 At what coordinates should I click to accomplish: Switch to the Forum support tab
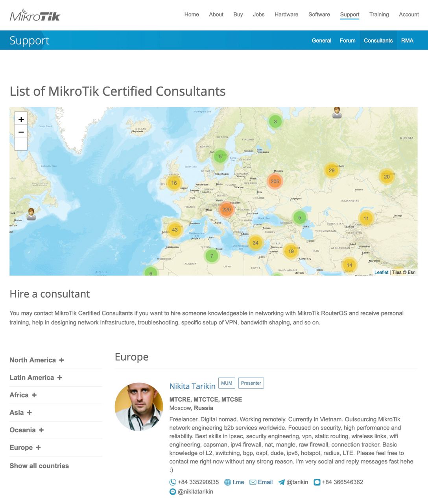(347, 41)
